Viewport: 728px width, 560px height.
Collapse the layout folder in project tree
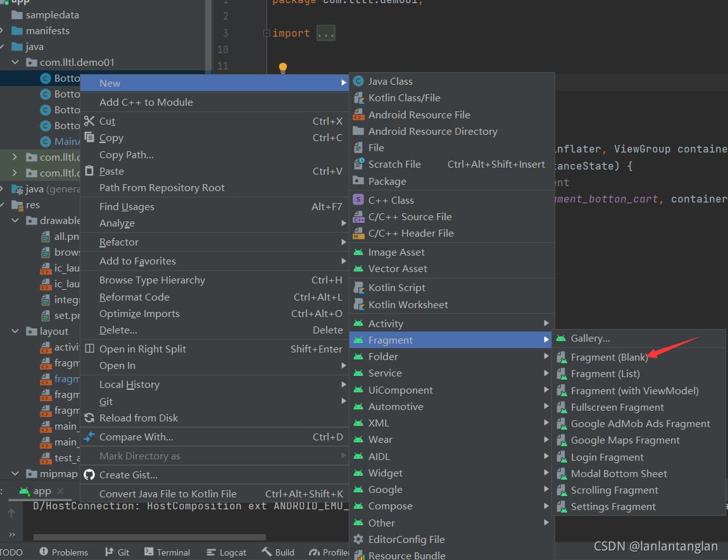[x=15, y=332]
